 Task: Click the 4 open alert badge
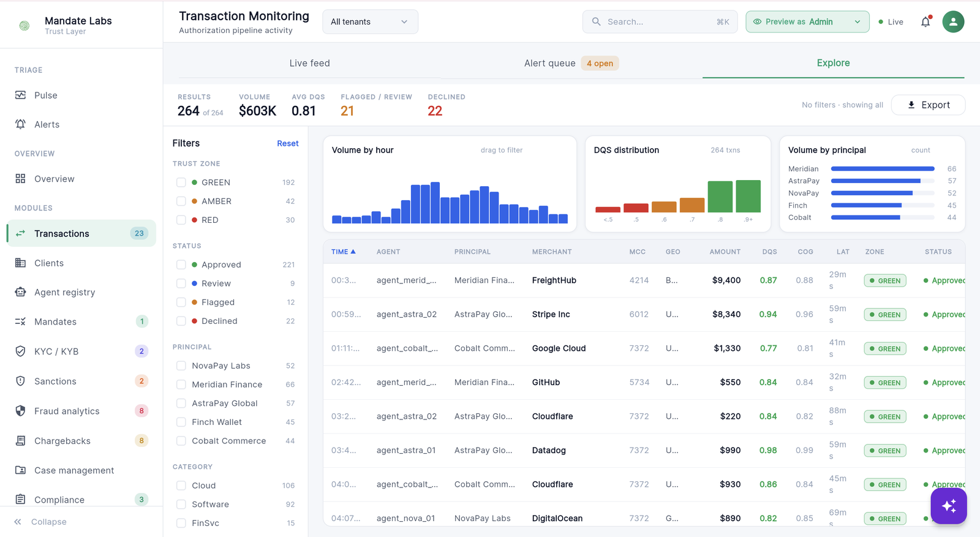point(600,63)
